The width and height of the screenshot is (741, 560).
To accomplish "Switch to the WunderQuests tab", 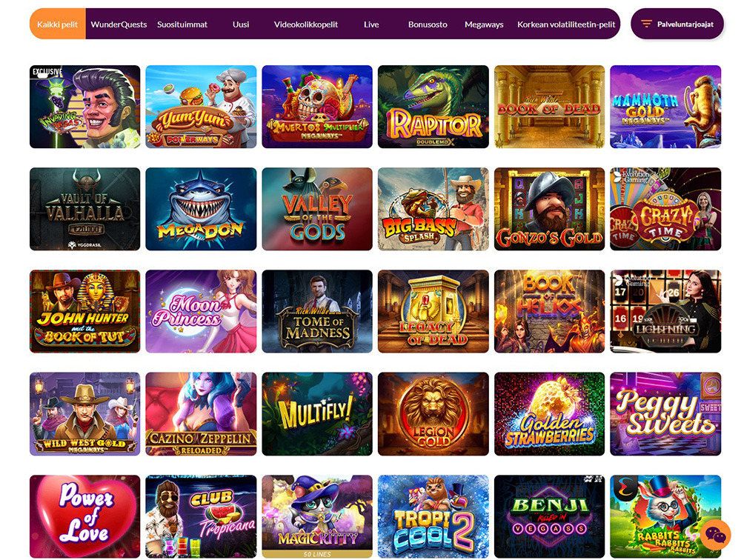I will 119,24.
